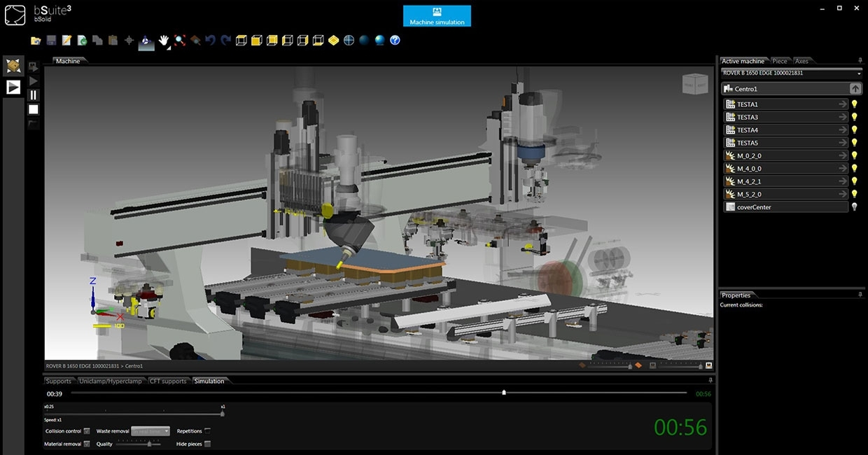
Task: Select the pan hand tool
Action: (164, 41)
